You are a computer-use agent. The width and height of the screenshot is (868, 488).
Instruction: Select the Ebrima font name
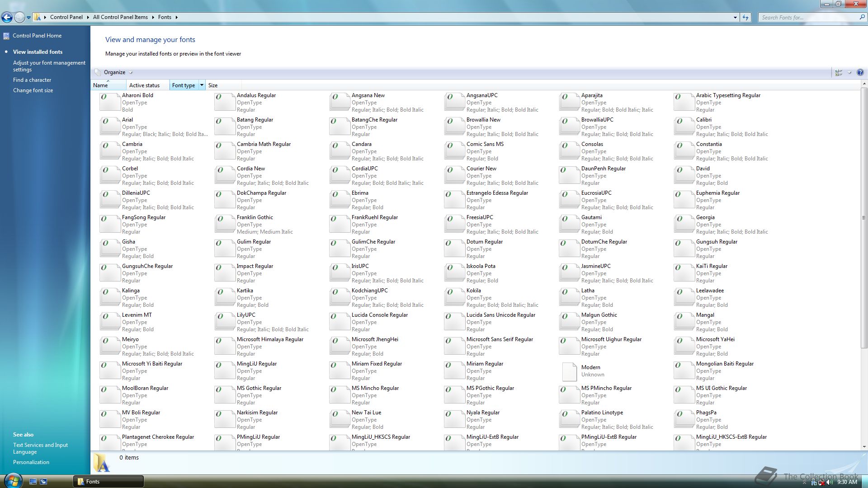coord(360,193)
